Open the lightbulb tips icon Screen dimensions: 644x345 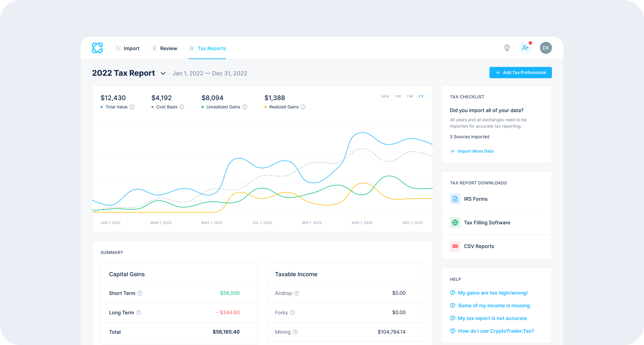507,48
